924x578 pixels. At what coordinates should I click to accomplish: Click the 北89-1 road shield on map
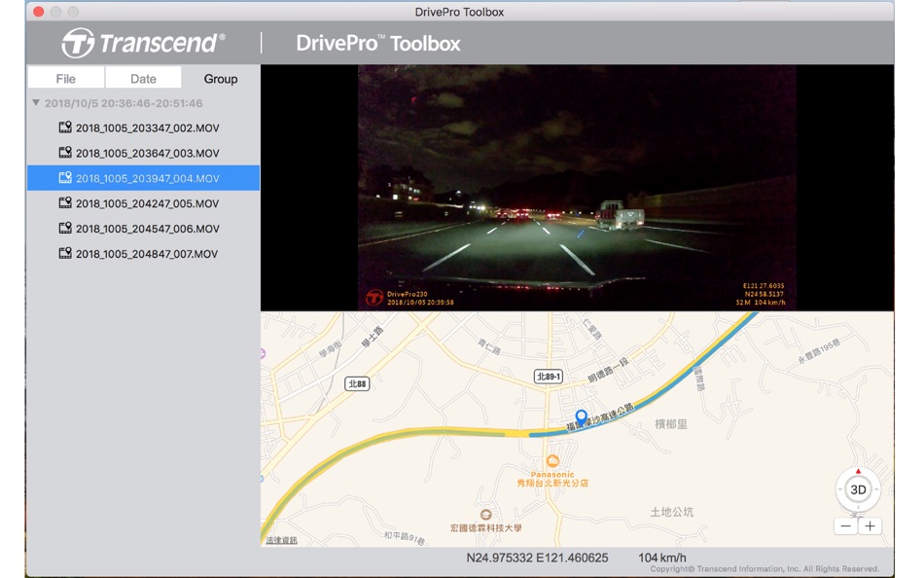click(x=548, y=377)
